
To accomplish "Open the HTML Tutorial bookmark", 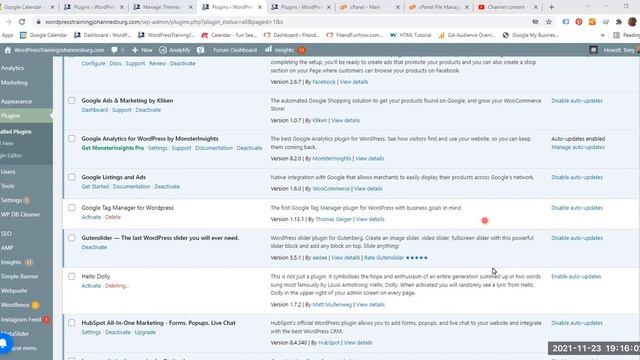I will [x=410, y=35].
